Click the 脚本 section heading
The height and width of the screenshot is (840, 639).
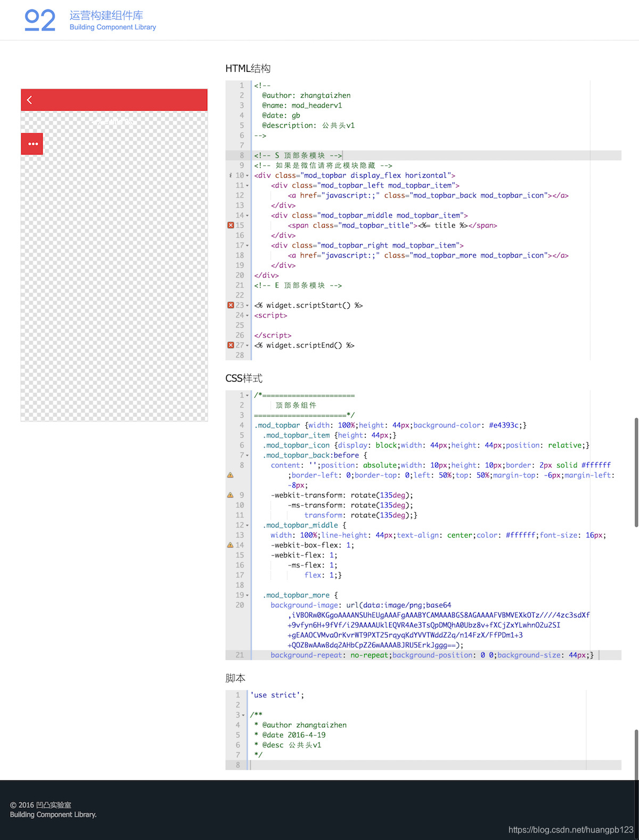pos(235,678)
